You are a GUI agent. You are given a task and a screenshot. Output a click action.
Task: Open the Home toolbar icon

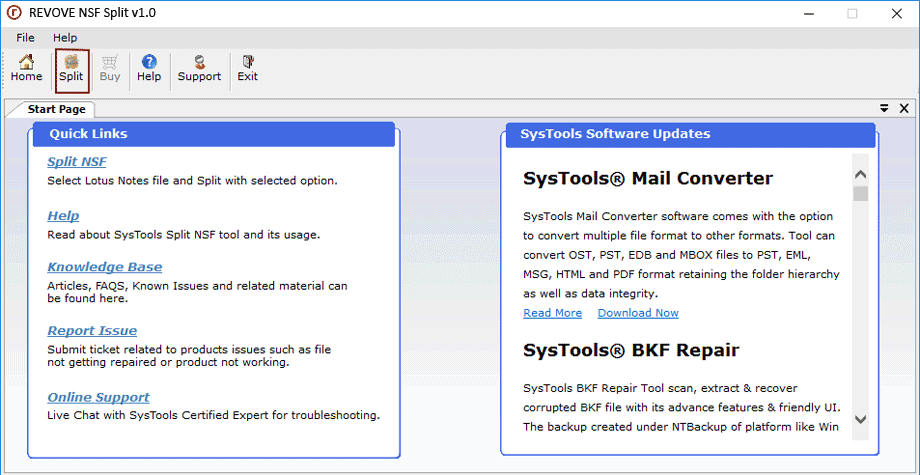26,69
